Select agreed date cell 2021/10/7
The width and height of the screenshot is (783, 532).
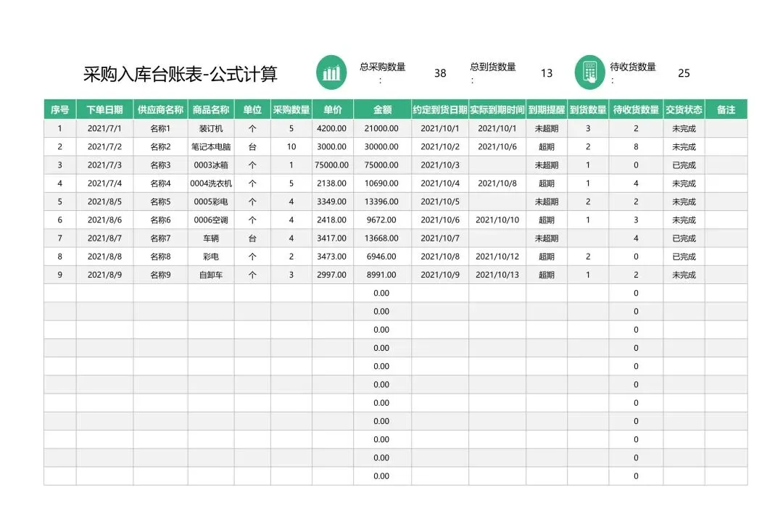click(x=440, y=238)
